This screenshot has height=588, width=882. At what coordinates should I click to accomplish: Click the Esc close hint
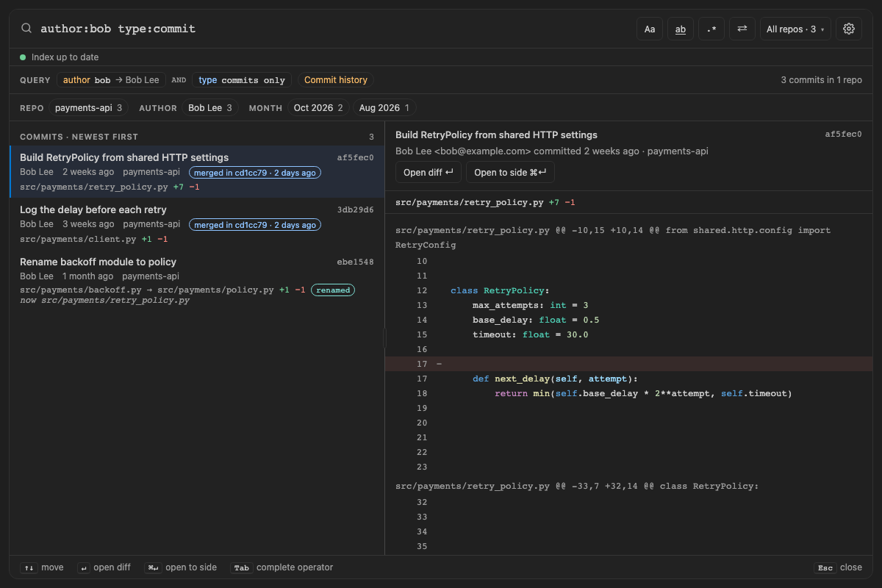[838, 567]
